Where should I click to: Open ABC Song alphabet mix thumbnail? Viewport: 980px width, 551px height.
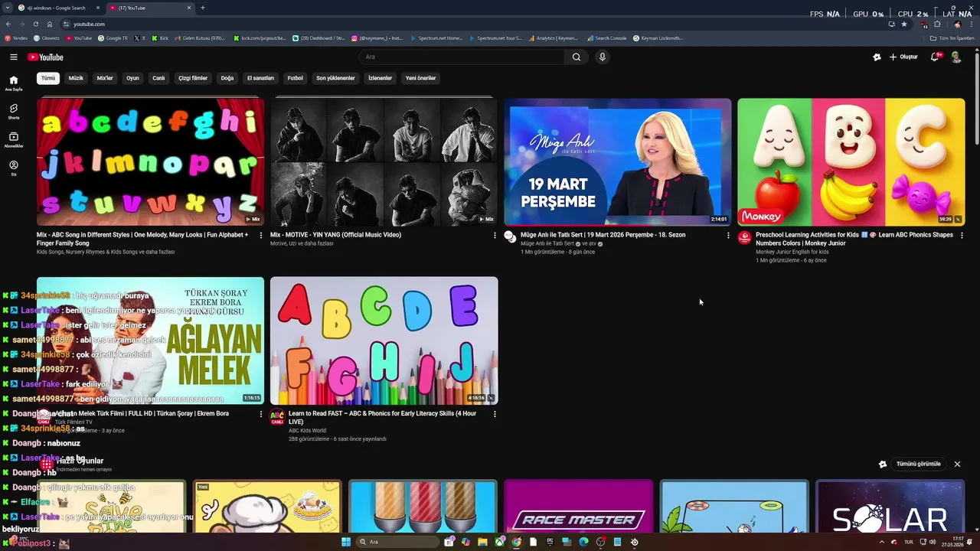point(150,161)
